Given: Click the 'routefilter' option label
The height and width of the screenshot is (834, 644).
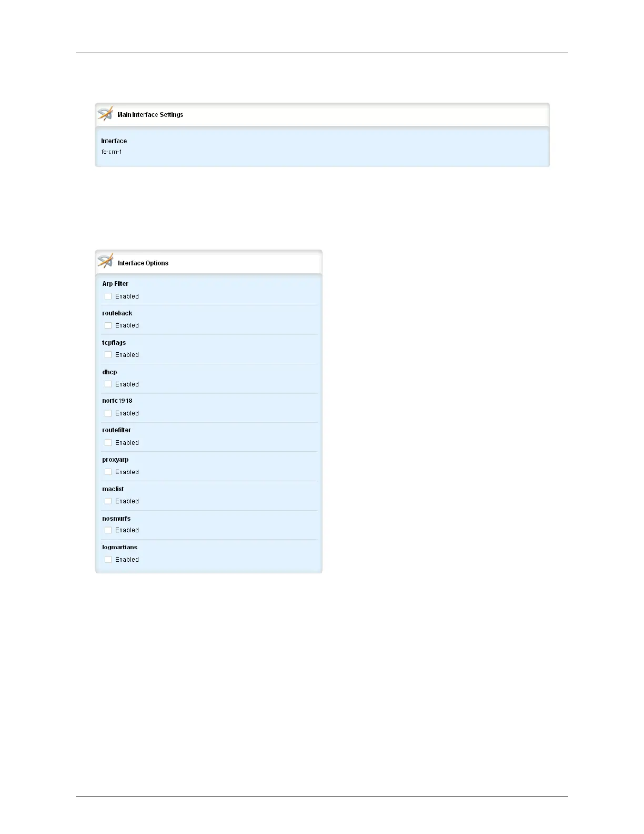Looking at the screenshot, I should click(x=117, y=430).
